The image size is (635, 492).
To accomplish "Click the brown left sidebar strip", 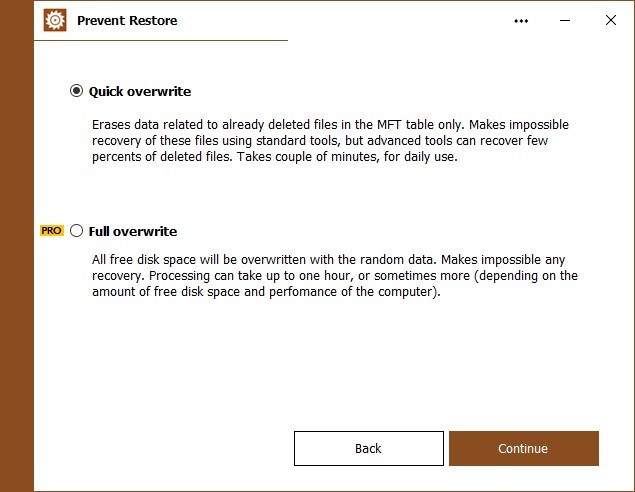I will (x=17, y=246).
